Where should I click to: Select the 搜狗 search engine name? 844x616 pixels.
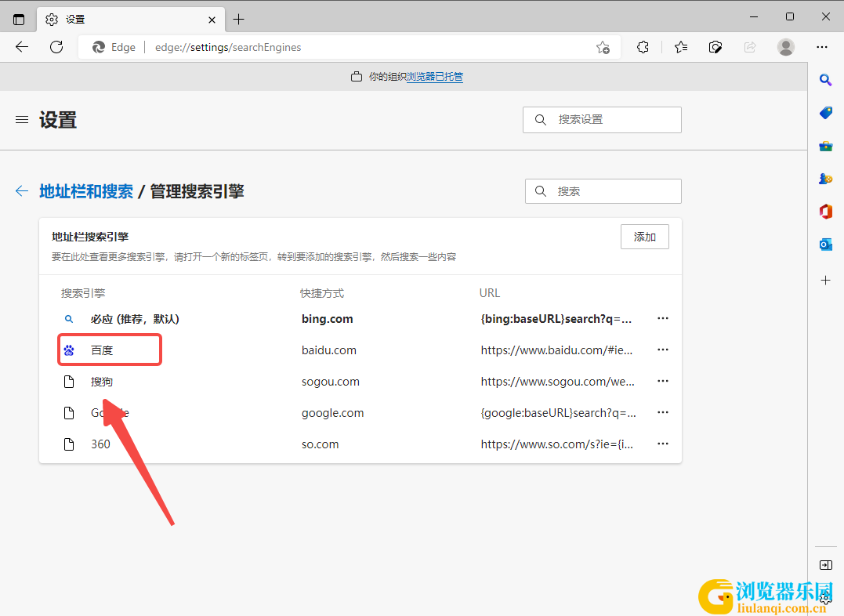102,382
